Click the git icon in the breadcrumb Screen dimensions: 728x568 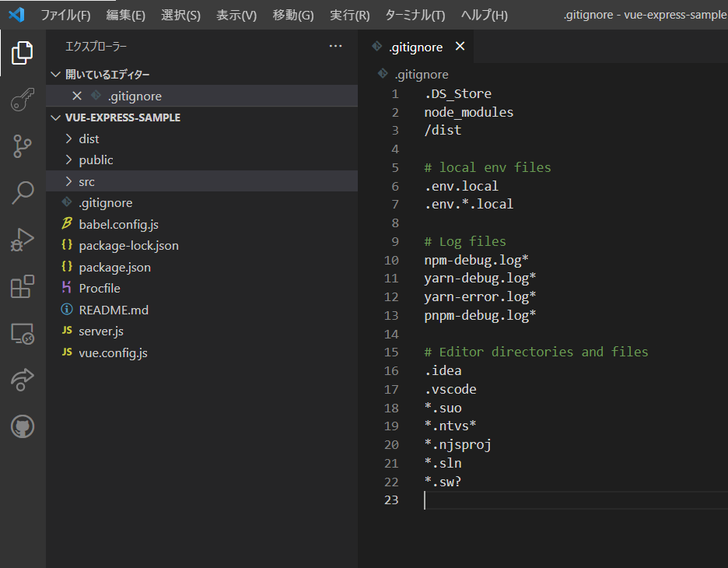tap(383, 73)
